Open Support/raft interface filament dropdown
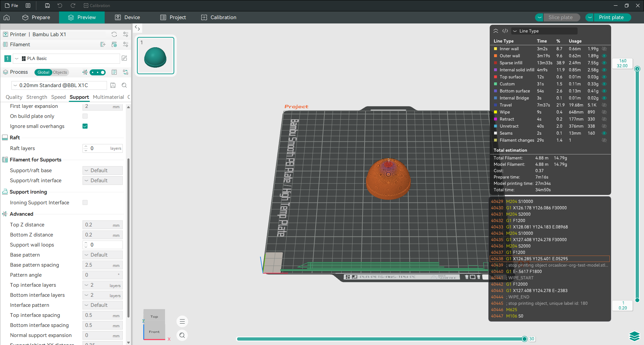Viewport: 644px width, 345px height. point(103,180)
